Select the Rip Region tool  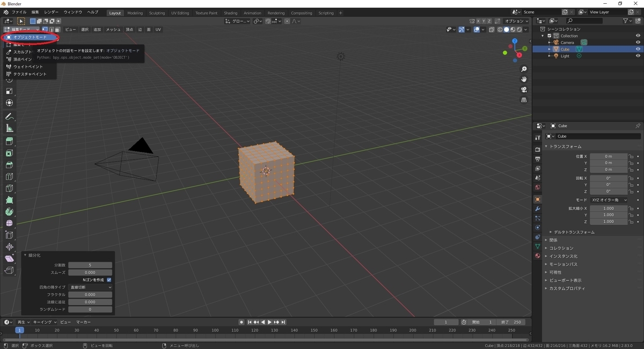point(9,271)
